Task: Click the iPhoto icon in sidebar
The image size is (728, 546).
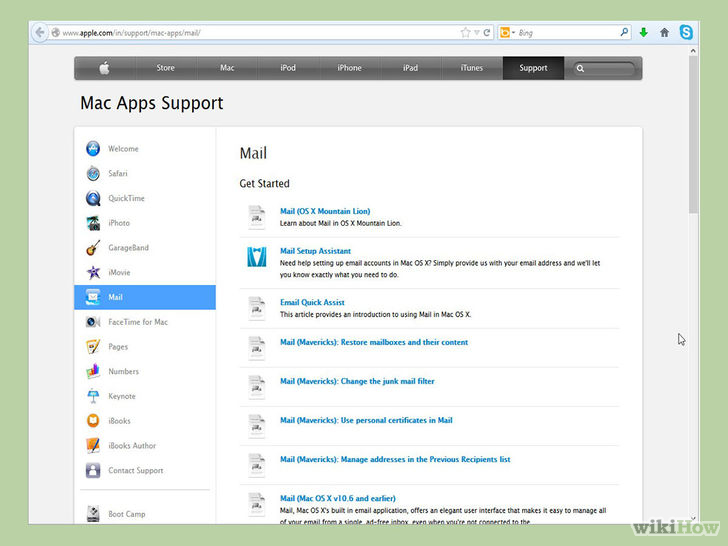Action: [x=93, y=223]
